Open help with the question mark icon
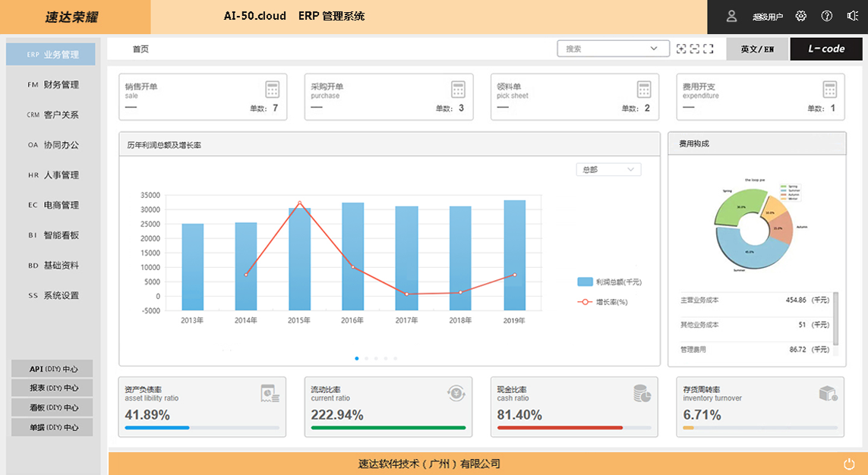Image resolution: width=868 pixels, height=475 pixels. (x=827, y=16)
